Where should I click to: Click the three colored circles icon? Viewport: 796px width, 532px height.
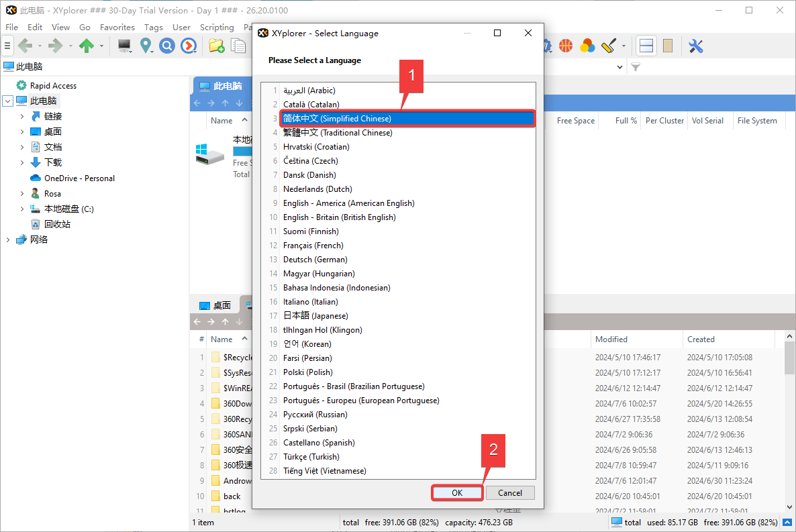point(587,46)
